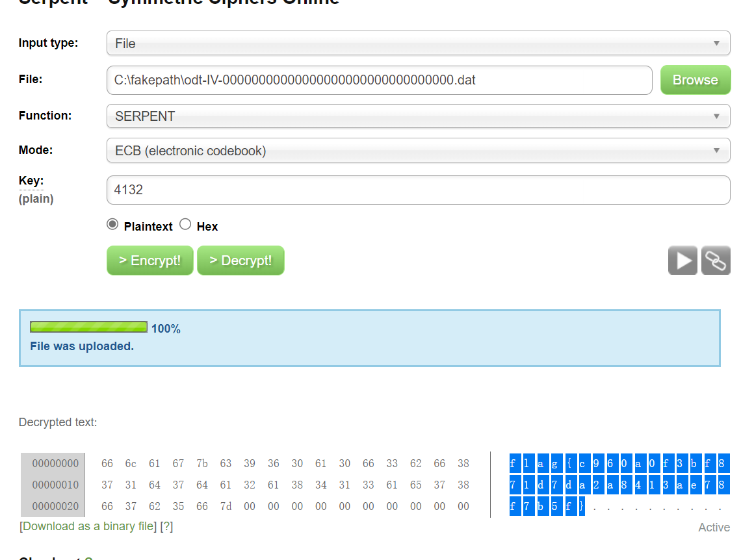Click the hex byte 7b in first row
The image size is (741, 560).
point(201,464)
